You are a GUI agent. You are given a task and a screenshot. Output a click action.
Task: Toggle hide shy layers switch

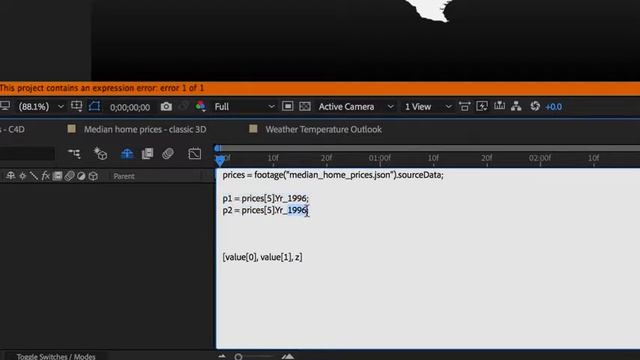[127, 153]
